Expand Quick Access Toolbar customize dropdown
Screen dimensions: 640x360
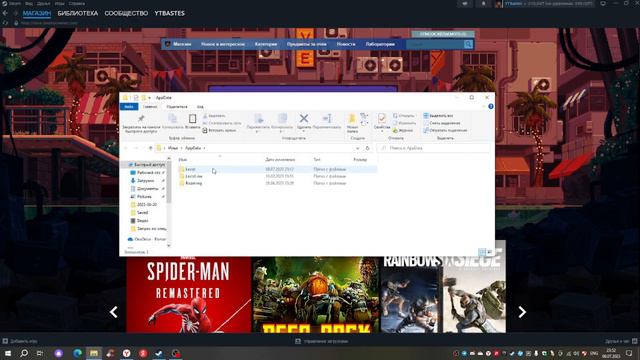[x=150, y=98]
